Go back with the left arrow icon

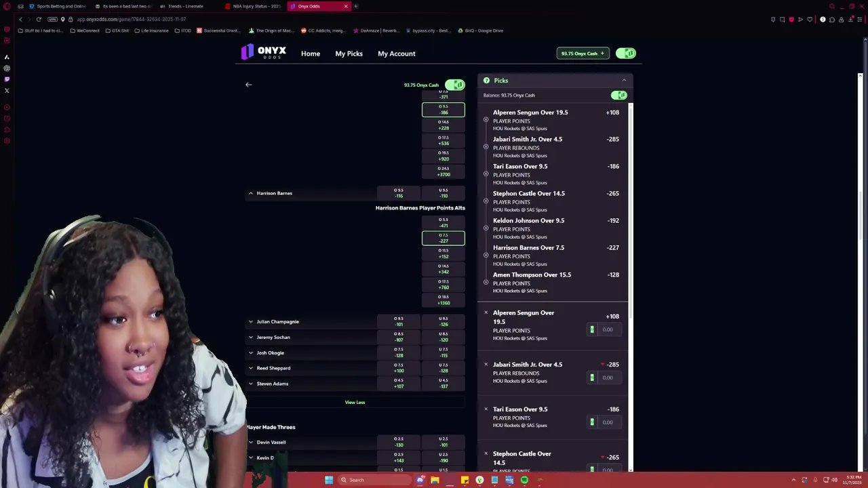click(x=248, y=85)
